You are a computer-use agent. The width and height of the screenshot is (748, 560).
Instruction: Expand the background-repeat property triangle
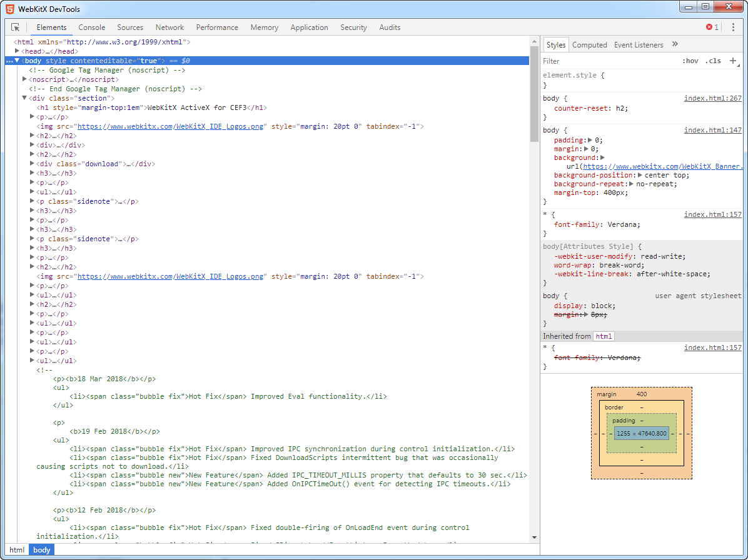point(632,184)
